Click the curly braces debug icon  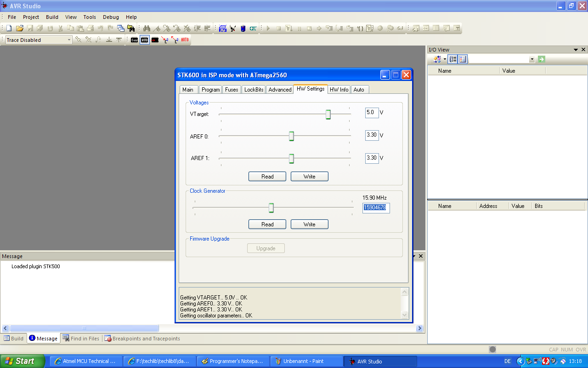click(x=360, y=29)
